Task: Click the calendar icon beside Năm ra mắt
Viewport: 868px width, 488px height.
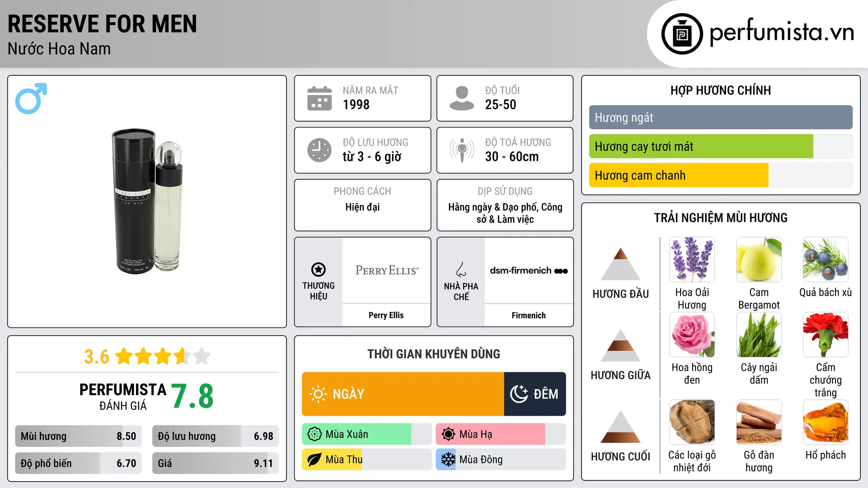Action: coord(320,98)
